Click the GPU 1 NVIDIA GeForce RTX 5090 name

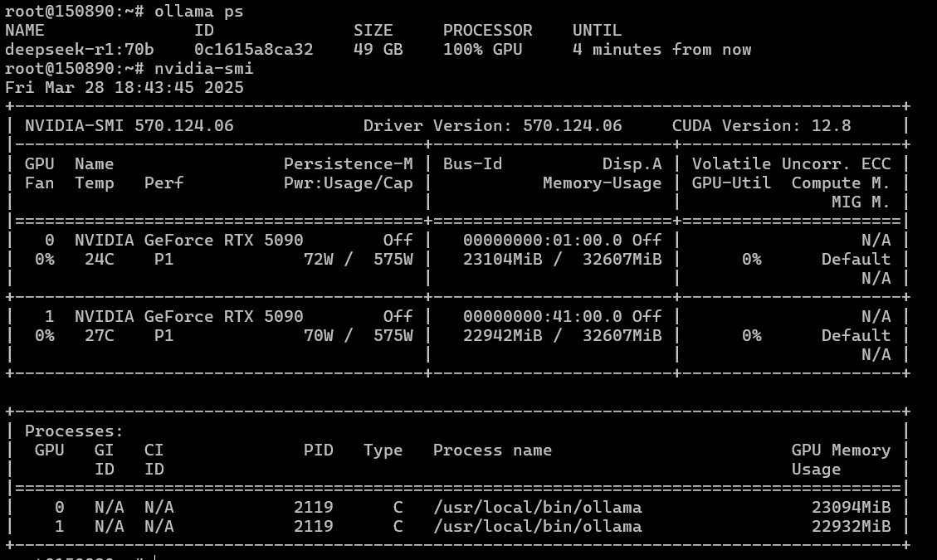tap(188, 316)
